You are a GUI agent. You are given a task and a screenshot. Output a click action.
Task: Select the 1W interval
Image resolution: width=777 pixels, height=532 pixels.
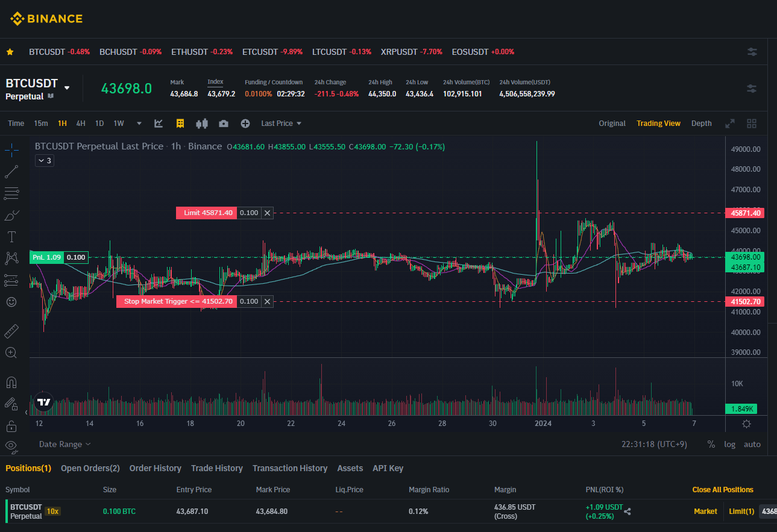(x=119, y=124)
